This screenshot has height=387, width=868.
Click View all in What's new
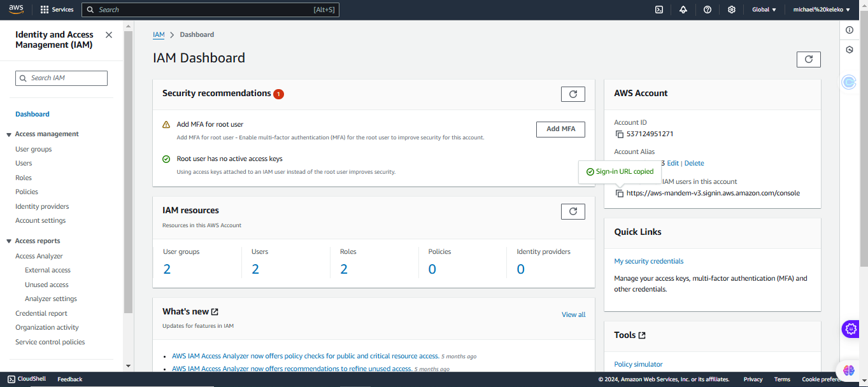(573, 314)
